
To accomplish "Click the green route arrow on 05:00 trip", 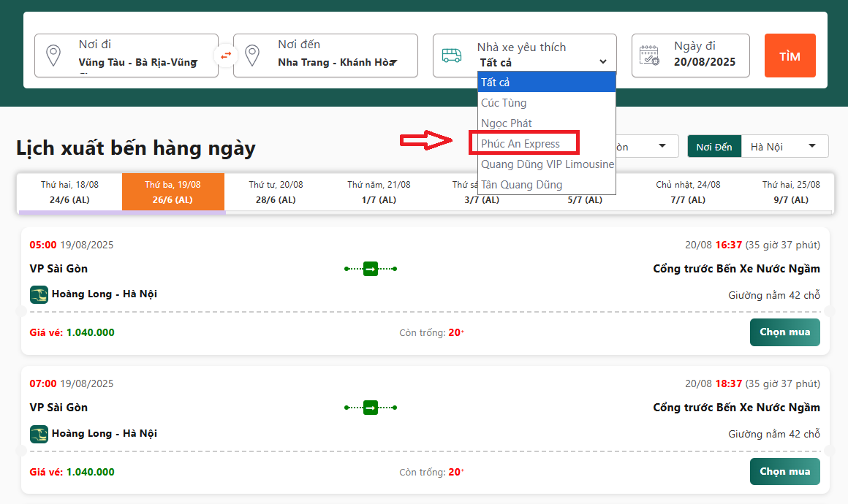I will pyautogui.click(x=371, y=269).
